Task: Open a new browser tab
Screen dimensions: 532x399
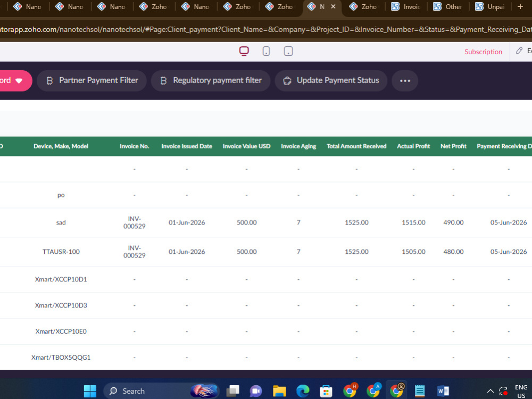Action: [520, 6]
